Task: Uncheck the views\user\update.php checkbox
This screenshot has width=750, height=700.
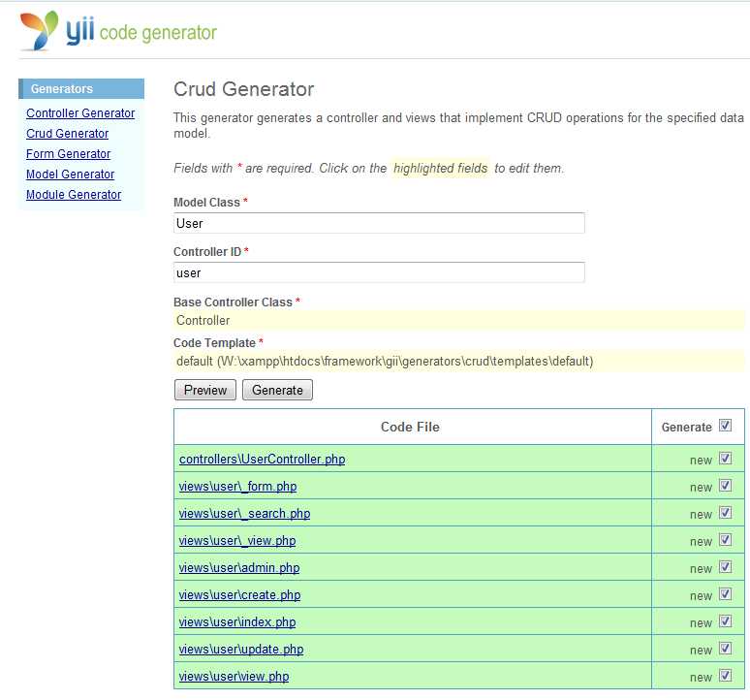Action: [x=725, y=649]
